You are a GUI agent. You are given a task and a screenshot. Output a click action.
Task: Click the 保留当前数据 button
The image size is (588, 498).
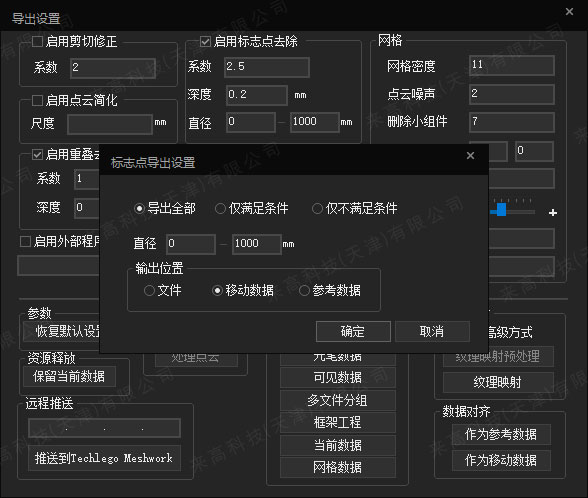pyautogui.click(x=69, y=376)
